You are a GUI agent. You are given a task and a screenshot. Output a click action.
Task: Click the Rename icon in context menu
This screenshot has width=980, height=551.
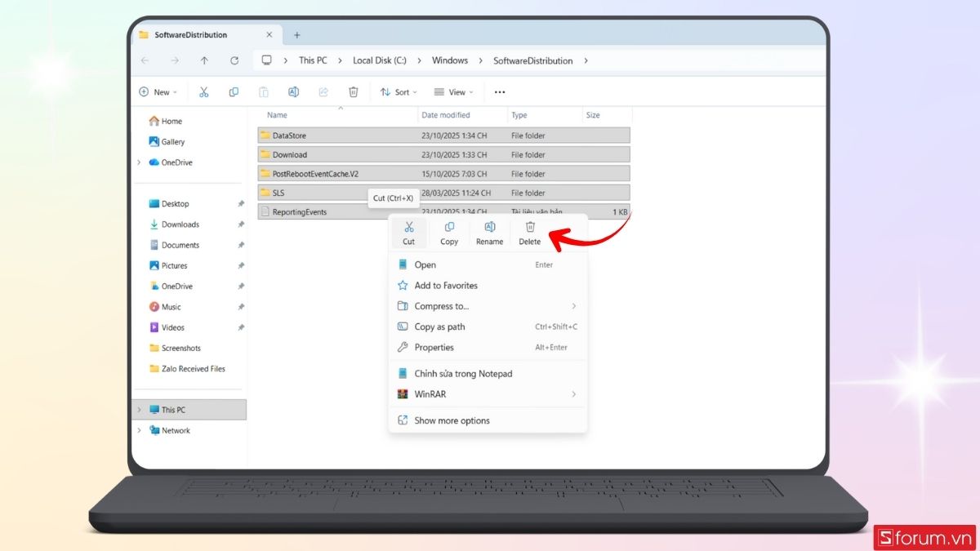490,227
